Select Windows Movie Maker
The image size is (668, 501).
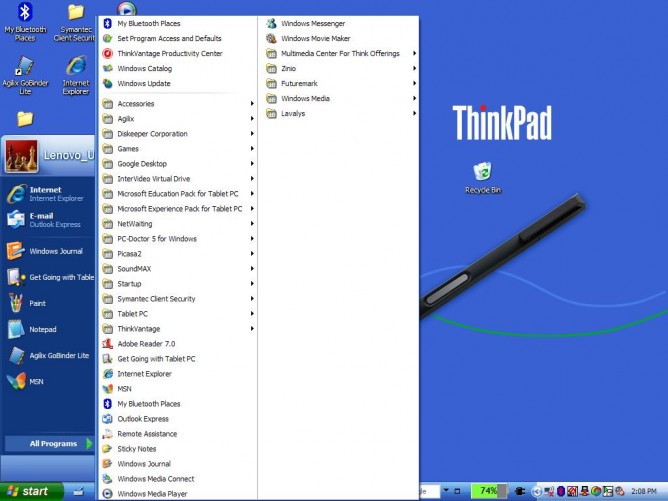(315, 39)
